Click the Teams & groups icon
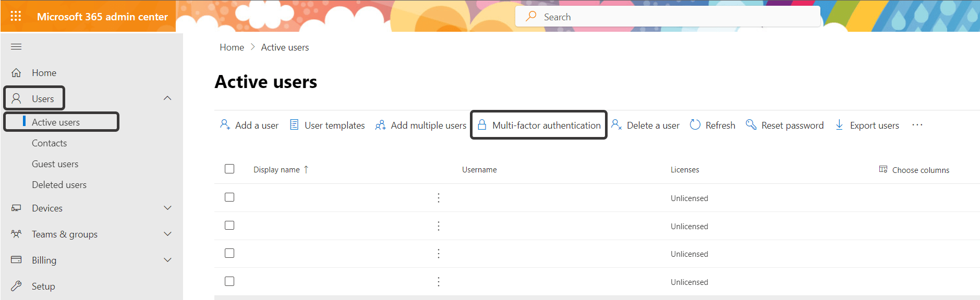This screenshot has height=300, width=980. coord(16,234)
